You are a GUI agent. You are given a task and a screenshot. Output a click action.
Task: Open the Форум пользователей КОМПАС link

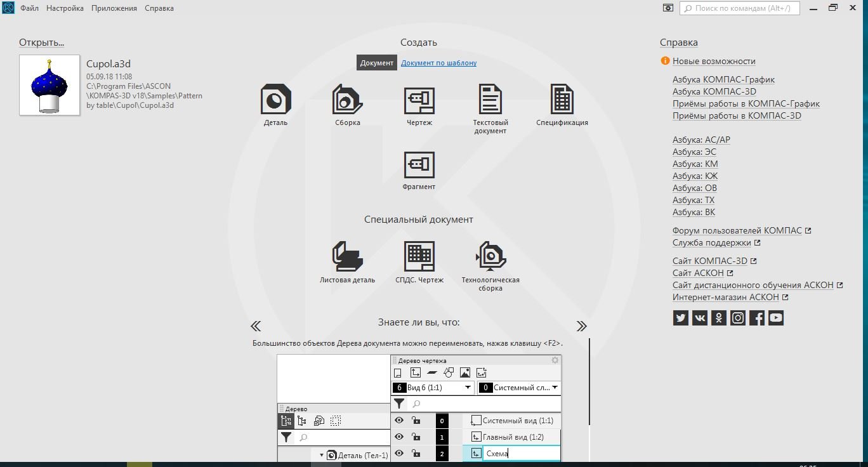[737, 230]
